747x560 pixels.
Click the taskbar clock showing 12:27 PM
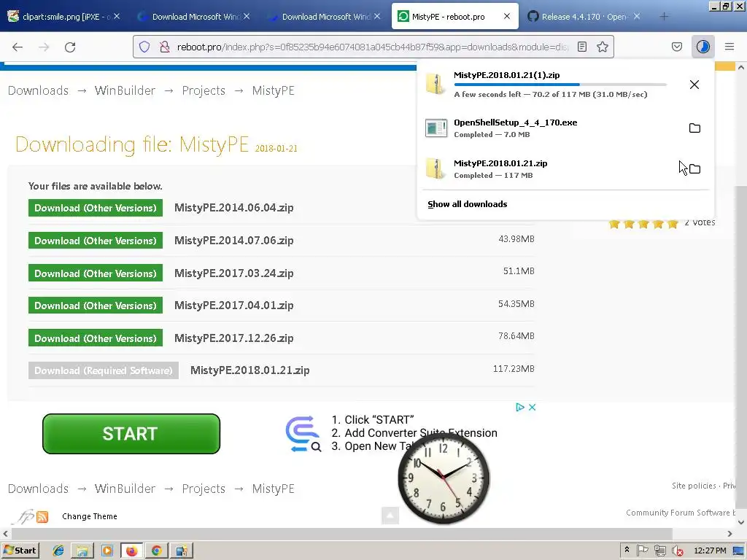[710, 551]
